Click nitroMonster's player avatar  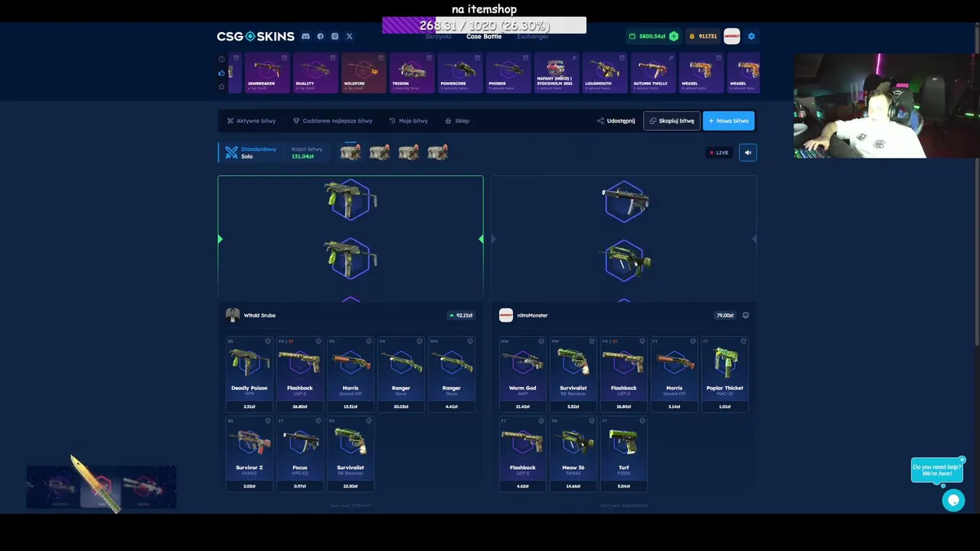[x=506, y=315]
